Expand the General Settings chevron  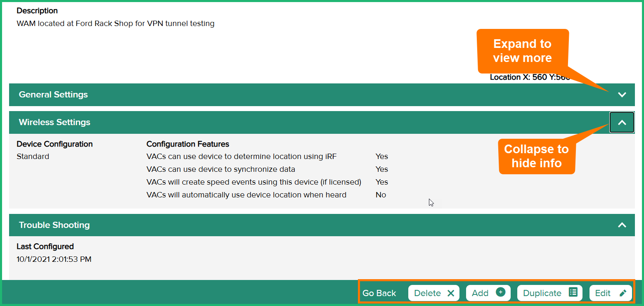tap(622, 95)
